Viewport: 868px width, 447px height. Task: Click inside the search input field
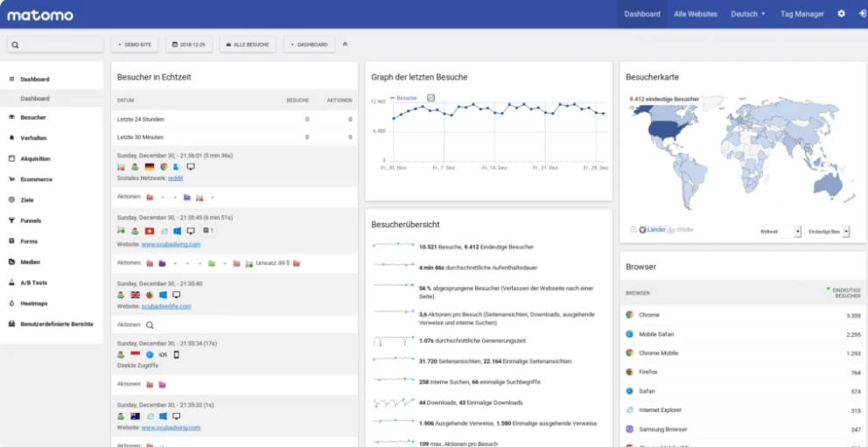(x=55, y=45)
